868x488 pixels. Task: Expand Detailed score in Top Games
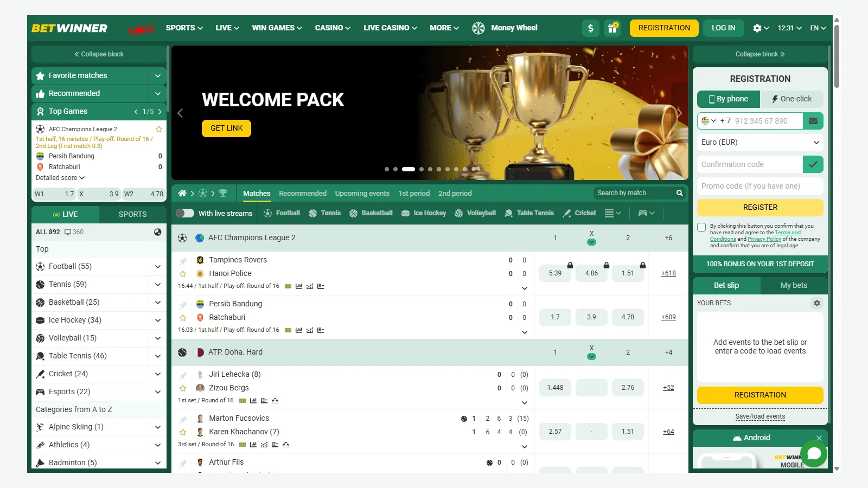pos(60,178)
